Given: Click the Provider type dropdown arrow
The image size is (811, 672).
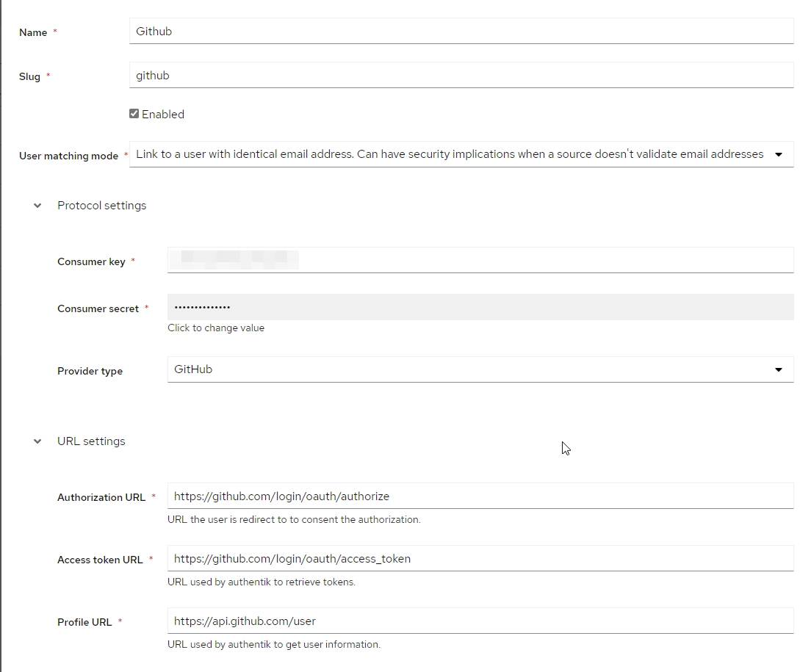Looking at the screenshot, I should 779,369.
